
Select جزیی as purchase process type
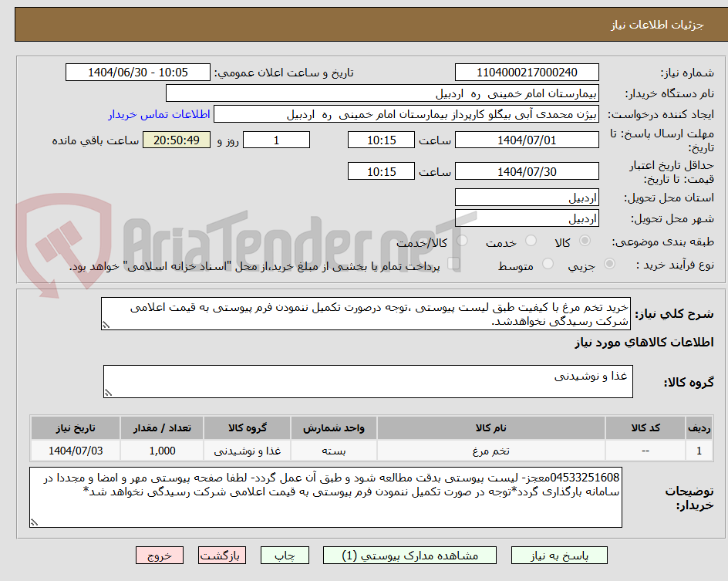point(609,263)
